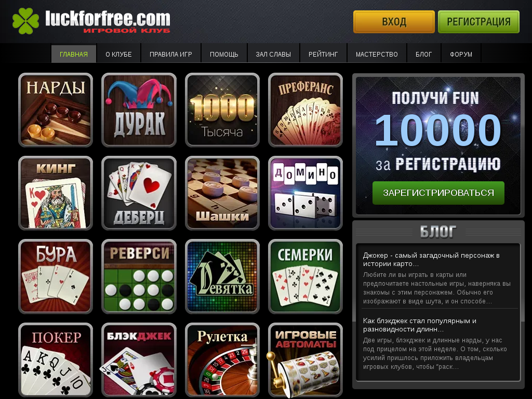Viewport: 532px width, 399px height.
Task: Choose the Домино game tile
Action: click(x=305, y=193)
